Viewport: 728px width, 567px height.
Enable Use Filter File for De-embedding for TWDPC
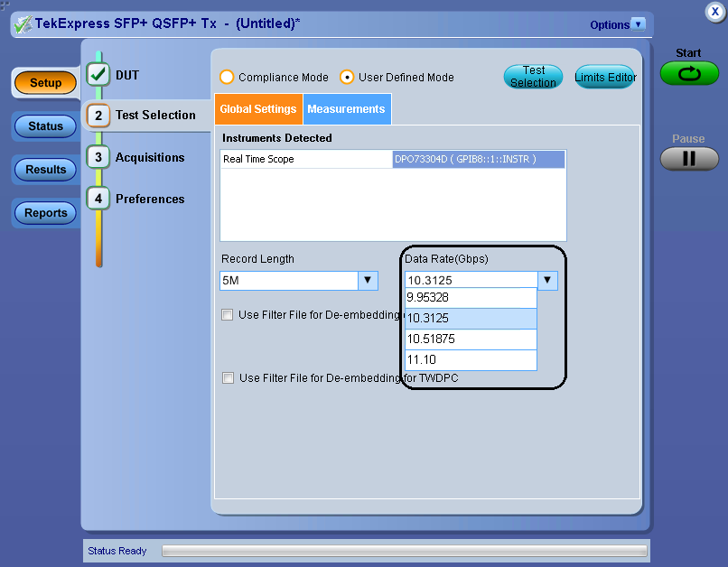(x=228, y=377)
